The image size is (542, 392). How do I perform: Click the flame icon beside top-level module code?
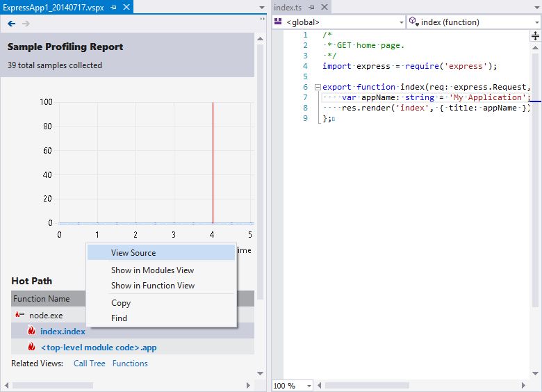click(31, 347)
